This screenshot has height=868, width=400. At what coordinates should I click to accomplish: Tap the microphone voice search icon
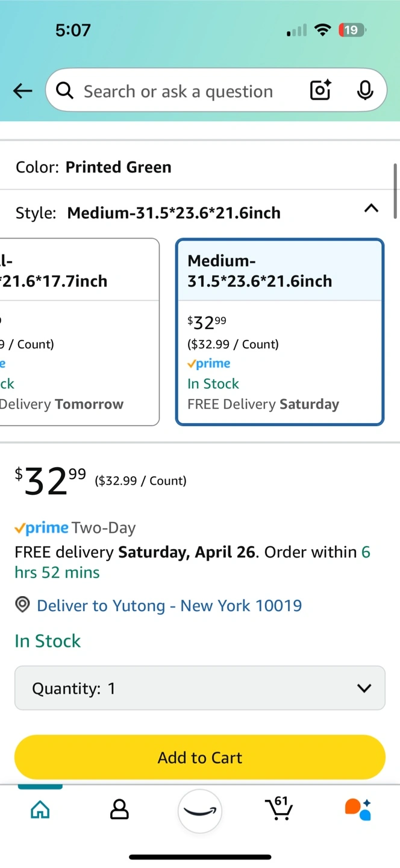pyautogui.click(x=364, y=90)
